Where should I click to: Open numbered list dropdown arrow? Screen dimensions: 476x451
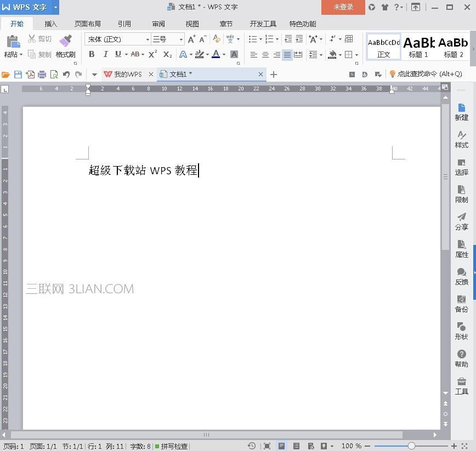point(277,39)
